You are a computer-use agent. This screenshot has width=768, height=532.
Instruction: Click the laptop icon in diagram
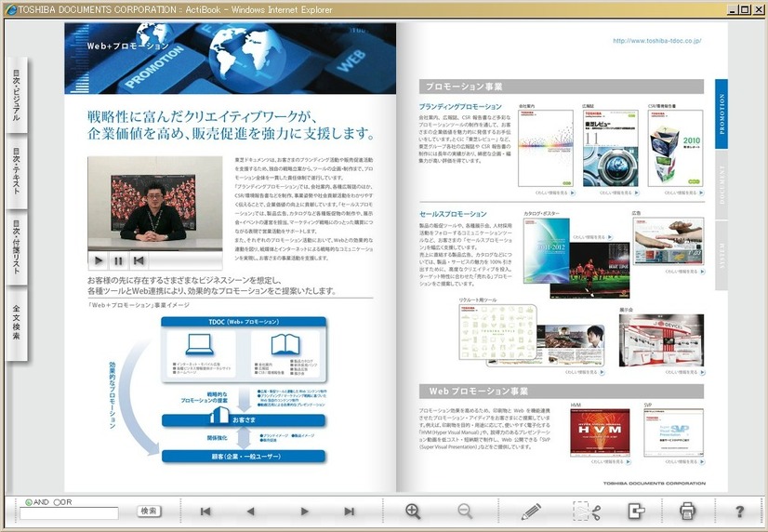click(200, 344)
